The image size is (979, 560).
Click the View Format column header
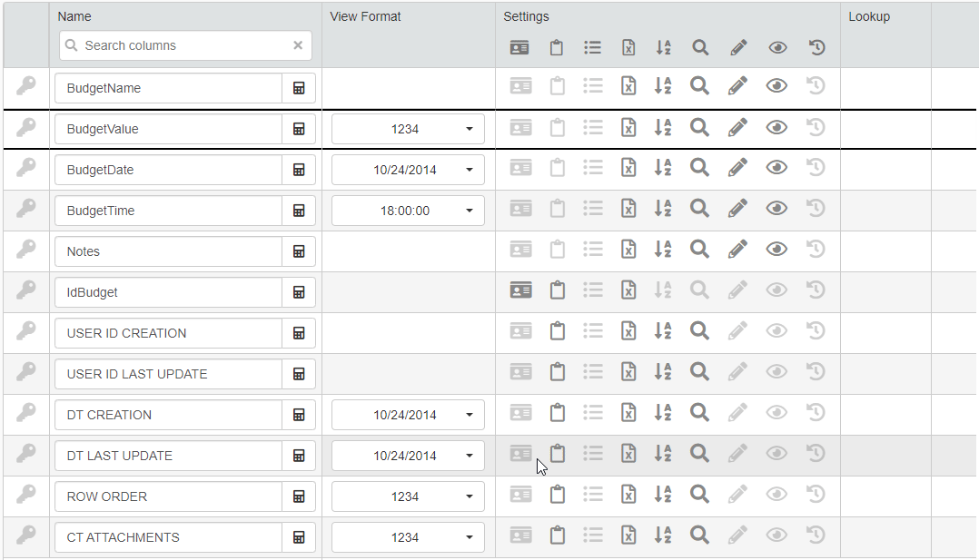[x=365, y=16]
